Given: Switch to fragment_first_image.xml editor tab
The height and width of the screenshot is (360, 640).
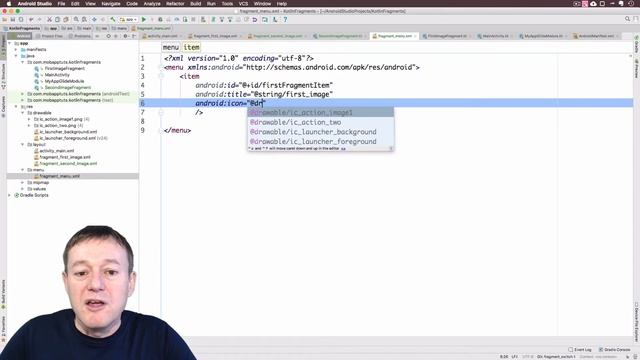Looking at the screenshot, I should point(215,36).
